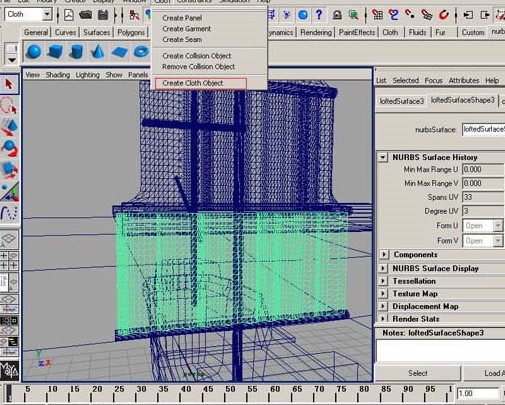The width and height of the screenshot is (505, 405).
Task: Expand the Texture Map section
Action: click(383, 294)
